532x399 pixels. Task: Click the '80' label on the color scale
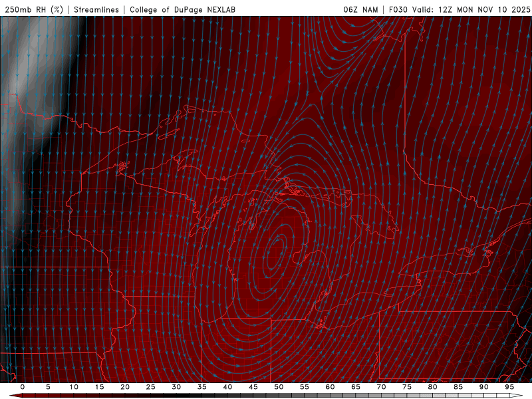click(433, 387)
